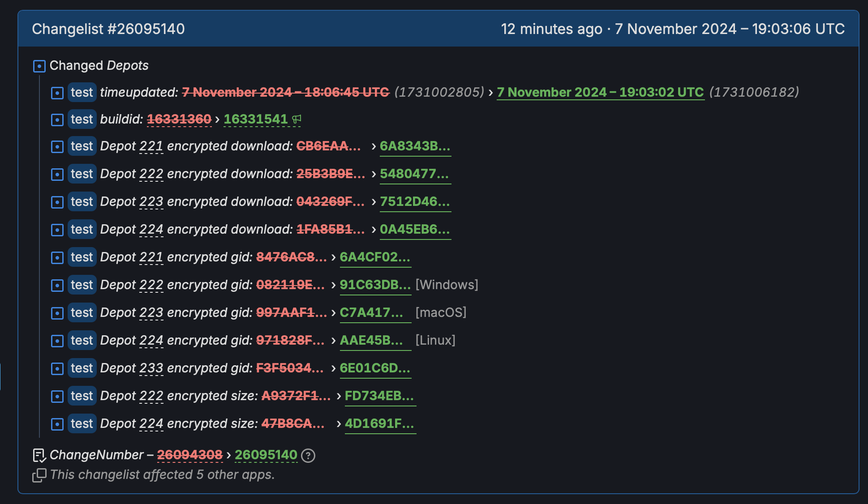Viewport: 868px width, 504px height.
Task: Click the flag icon beside buildid 16331541
Action: point(297,119)
